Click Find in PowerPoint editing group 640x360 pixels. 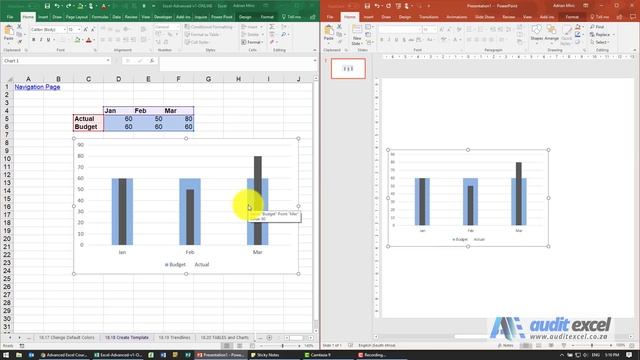point(597,27)
